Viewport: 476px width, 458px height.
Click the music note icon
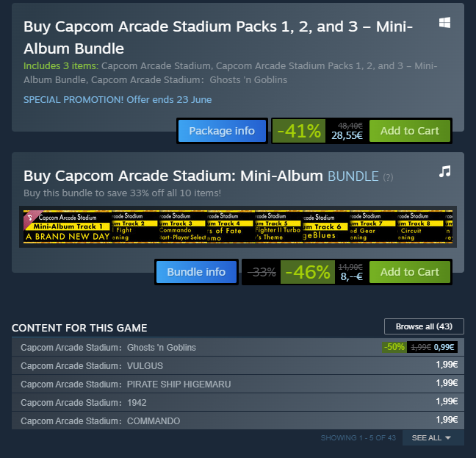tap(444, 171)
